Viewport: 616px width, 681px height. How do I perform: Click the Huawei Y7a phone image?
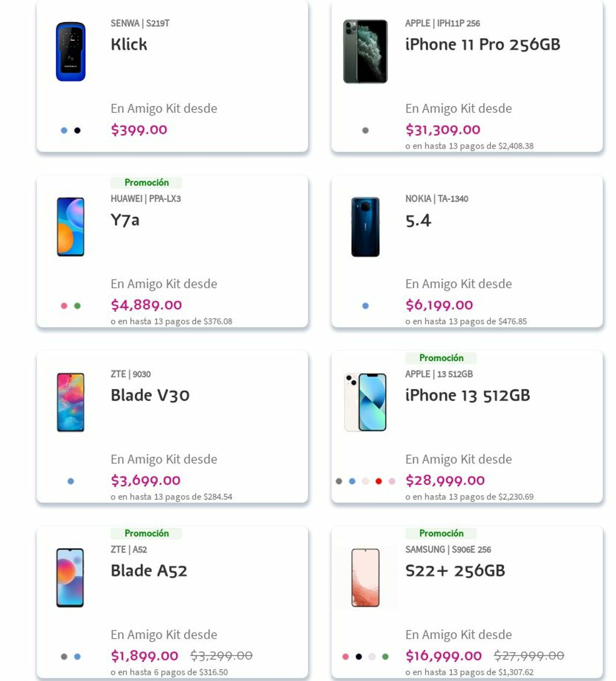tap(70, 227)
